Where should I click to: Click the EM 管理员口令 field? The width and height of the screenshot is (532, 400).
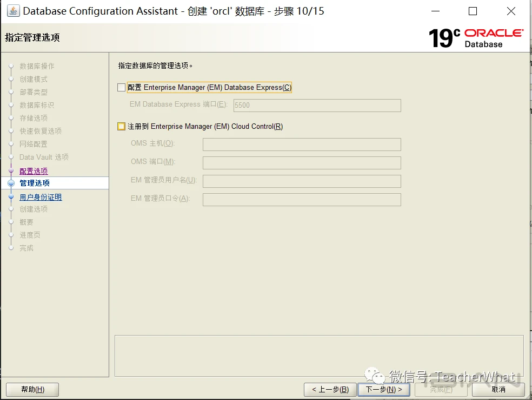tap(302, 199)
